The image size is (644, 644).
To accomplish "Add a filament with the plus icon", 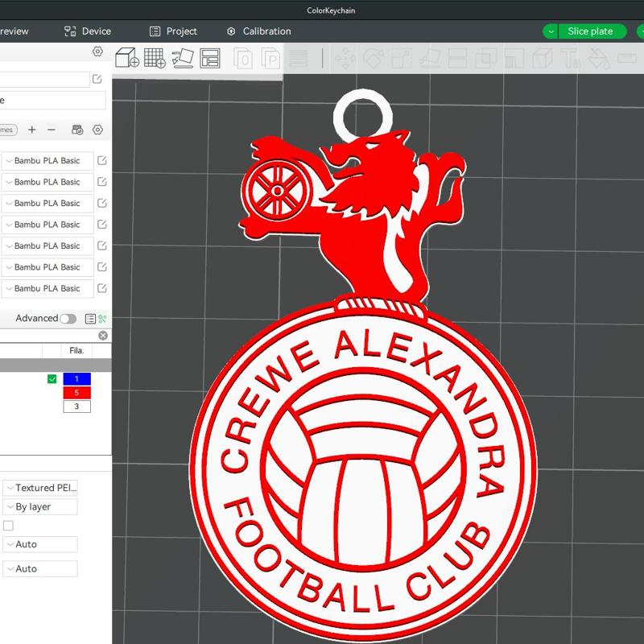I will pyautogui.click(x=31, y=130).
